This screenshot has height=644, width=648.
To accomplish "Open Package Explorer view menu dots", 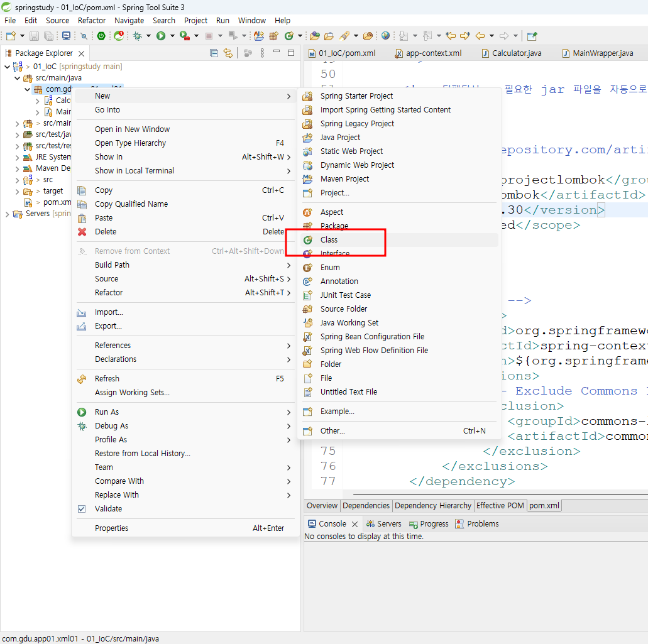I will click(262, 53).
